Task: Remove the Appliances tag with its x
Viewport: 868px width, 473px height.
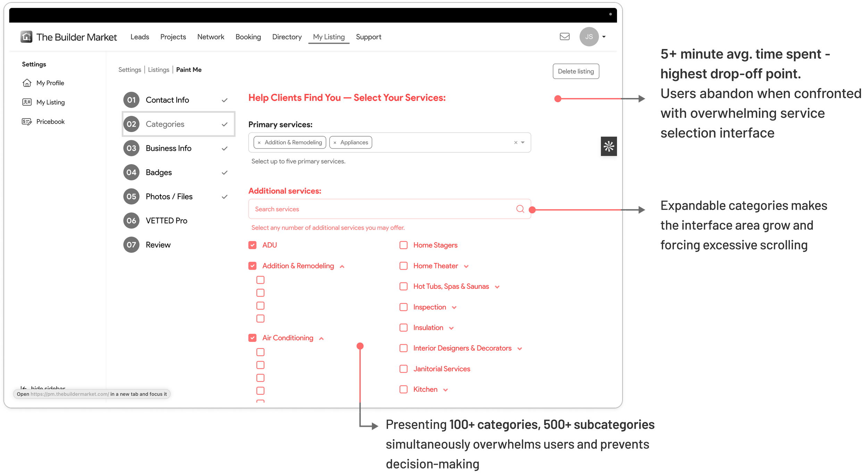Action: 335,143
